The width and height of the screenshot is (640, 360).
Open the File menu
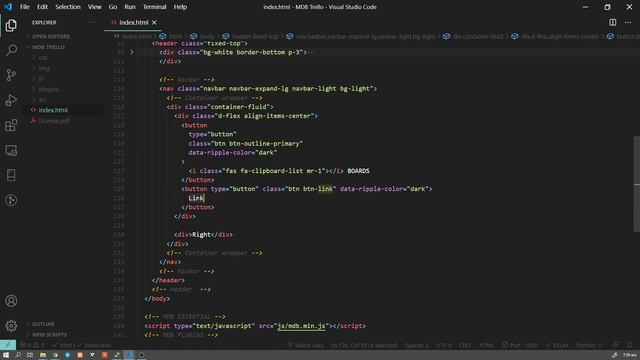pyautogui.click(x=24, y=7)
